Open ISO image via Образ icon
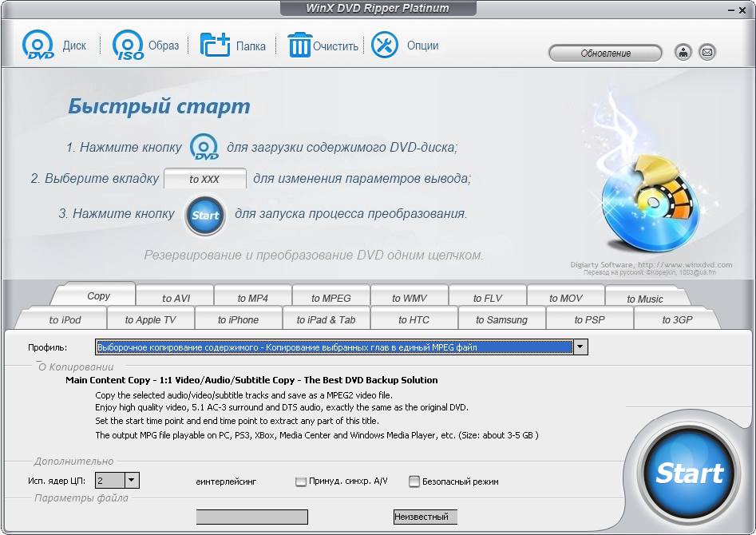Screen dimensions: 756x535 pos(128,46)
